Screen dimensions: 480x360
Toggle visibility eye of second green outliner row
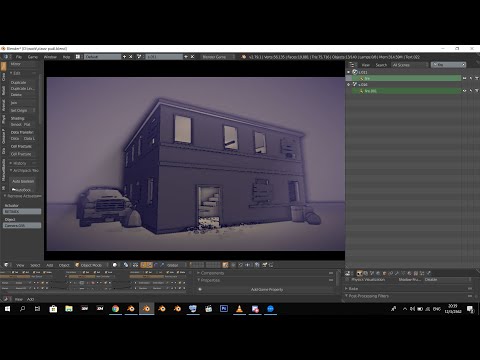pos(464,91)
